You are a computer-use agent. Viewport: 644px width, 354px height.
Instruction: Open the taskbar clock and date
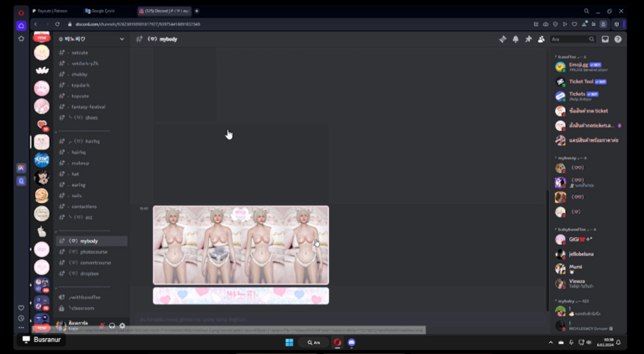point(605,342)
